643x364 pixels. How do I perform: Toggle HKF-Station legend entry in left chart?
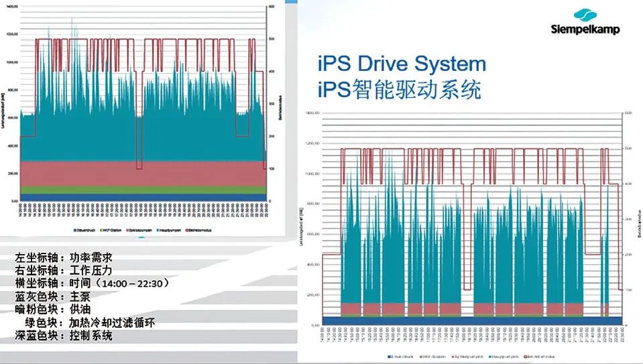tap(111, 231)
